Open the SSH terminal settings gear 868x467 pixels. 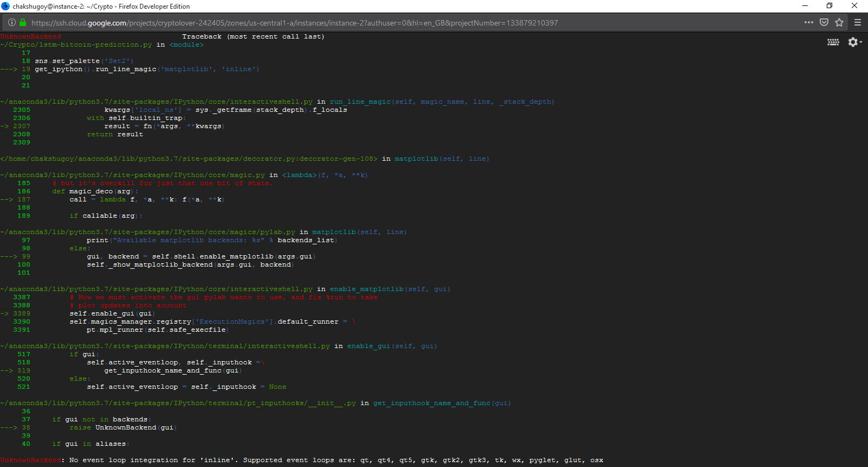854,42
